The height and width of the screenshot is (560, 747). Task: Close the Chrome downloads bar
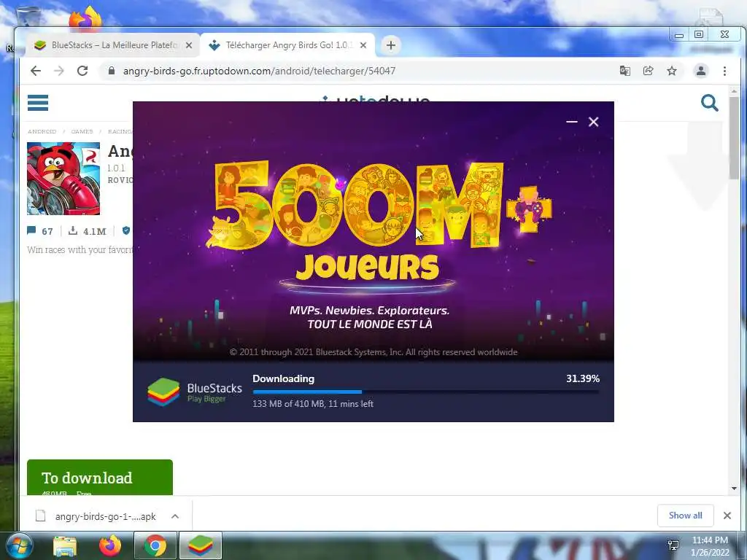click(x=727, y=516)
